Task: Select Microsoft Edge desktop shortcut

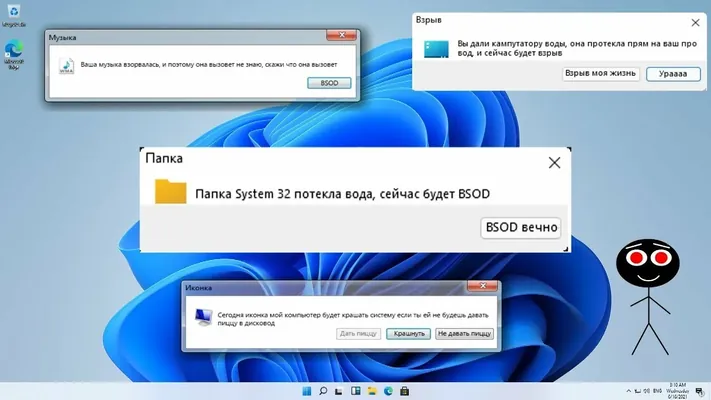Action: point(14,55)
